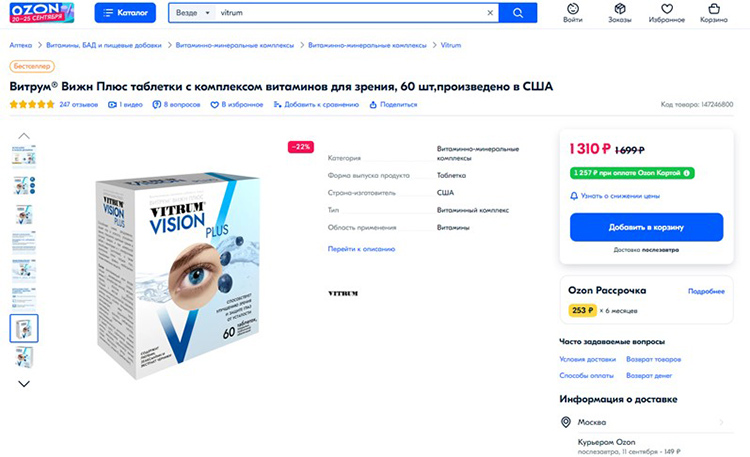The height and width of the screenshot is (457, 750).
Task: Show previous thumbnails with up chevron
Action: click(x=24, y=136)
